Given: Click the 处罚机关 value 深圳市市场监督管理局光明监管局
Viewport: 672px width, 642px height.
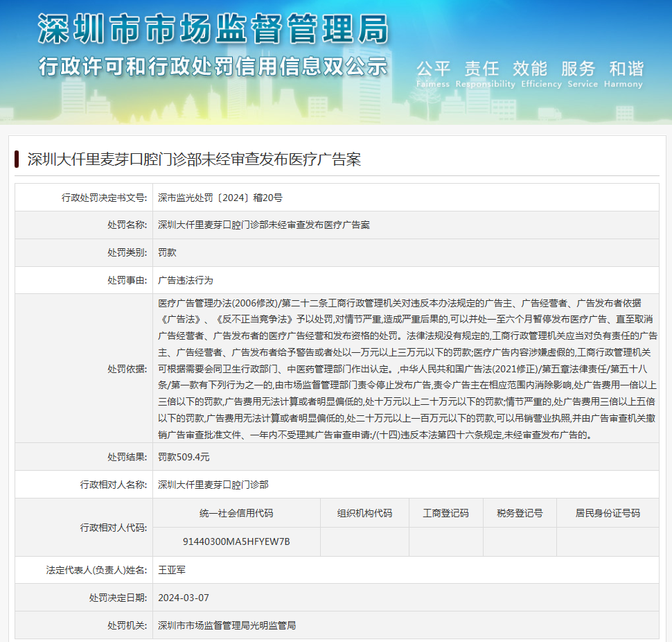Looking at the screenshot, I should [227, 625].
